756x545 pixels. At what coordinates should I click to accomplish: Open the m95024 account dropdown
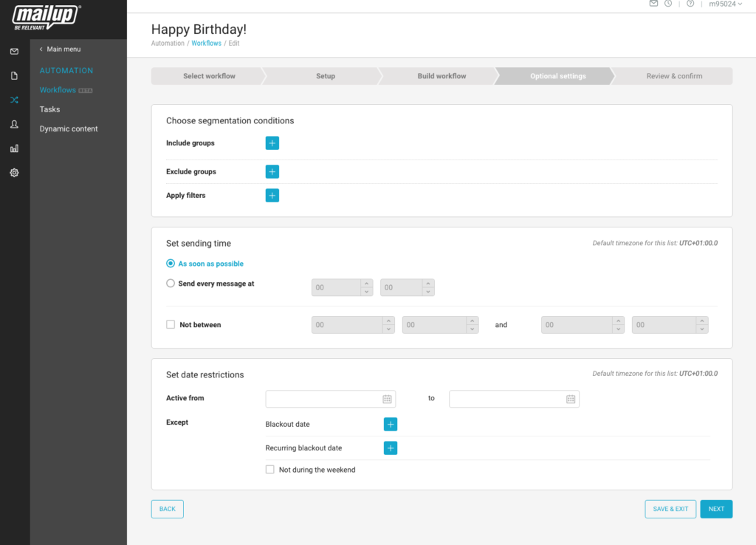coord(725,4)
